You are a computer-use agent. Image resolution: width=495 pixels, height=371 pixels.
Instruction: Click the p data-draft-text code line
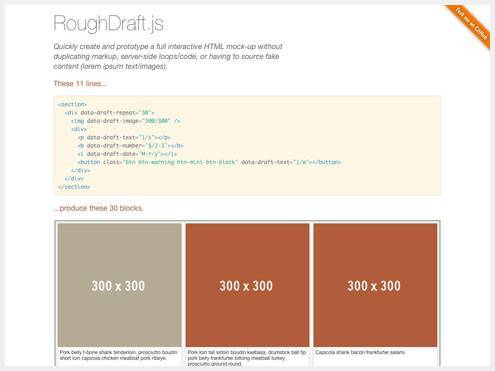pos(124,137)
